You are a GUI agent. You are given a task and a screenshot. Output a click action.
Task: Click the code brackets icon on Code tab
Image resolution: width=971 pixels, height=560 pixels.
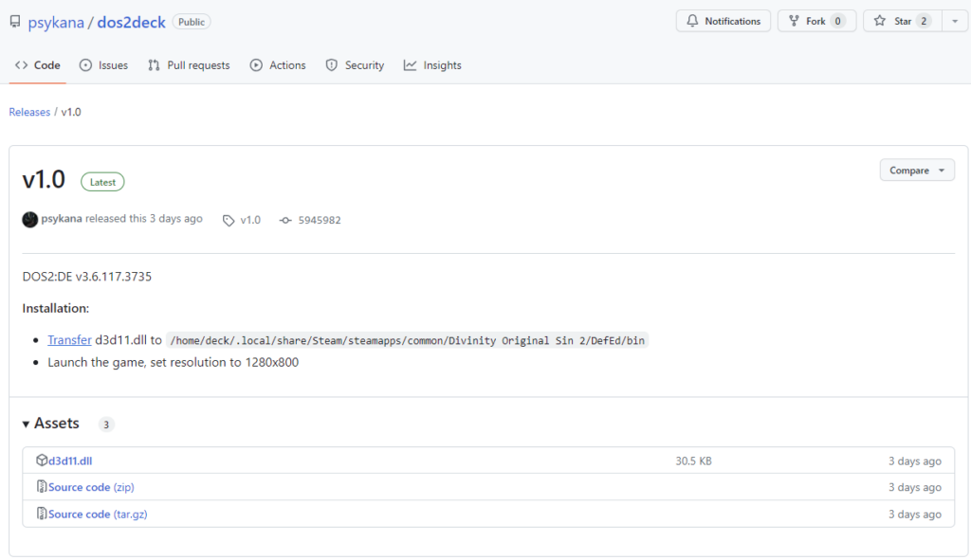[22, 65]
